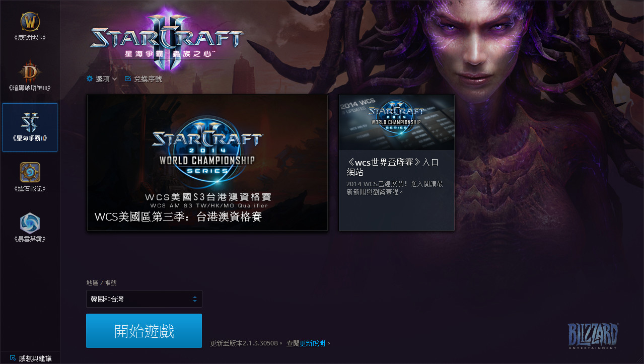Image resolution: width=644 pixels, height=364 pixels.
Task: Open the 感想與建議 feedback link
Action: click(35, 358)
